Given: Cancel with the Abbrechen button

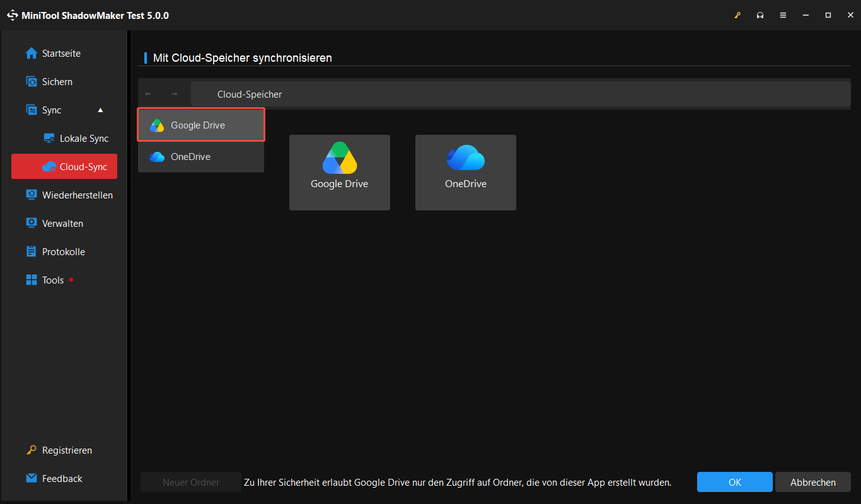Looking at the screenshot, I should (x=813, y=483).
